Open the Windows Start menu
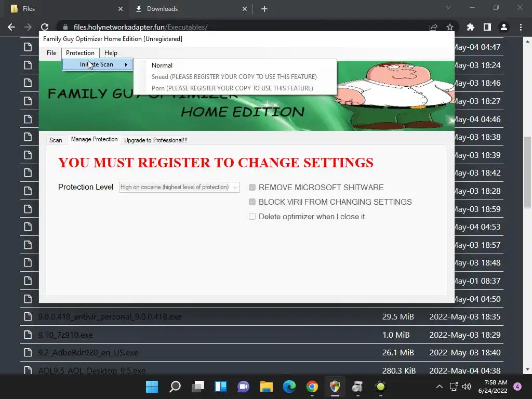Viewport: 532px width, 399px height. 152,387
